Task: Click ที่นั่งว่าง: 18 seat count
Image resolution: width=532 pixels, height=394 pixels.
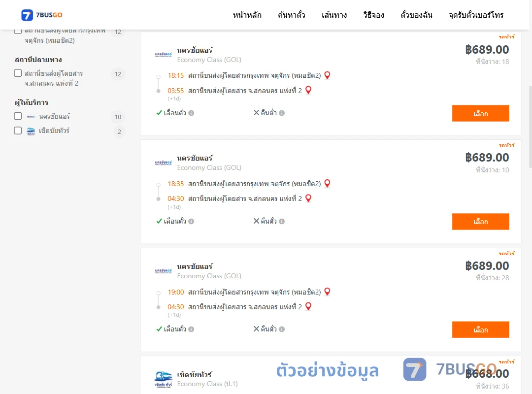Action: click(x=492, y=62)
